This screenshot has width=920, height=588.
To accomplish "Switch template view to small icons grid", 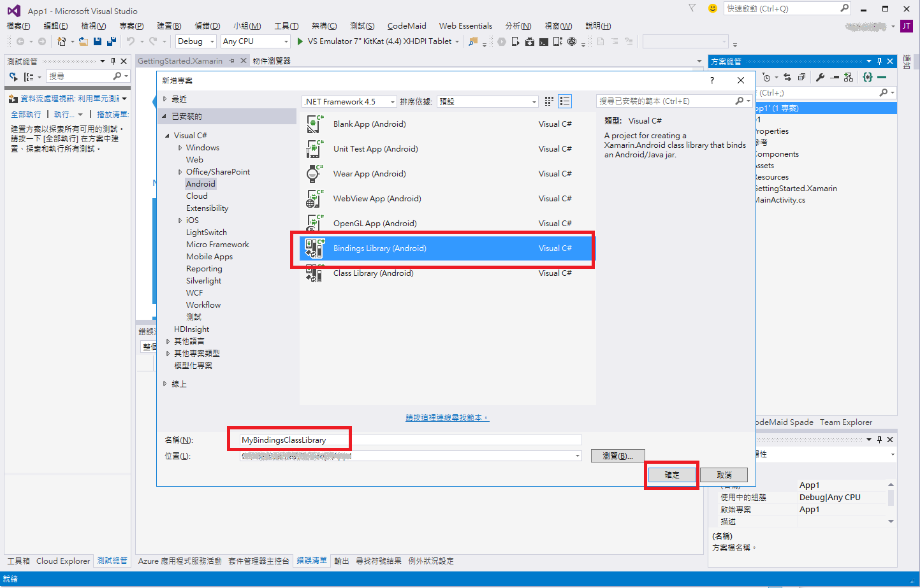I will (549, 101).
